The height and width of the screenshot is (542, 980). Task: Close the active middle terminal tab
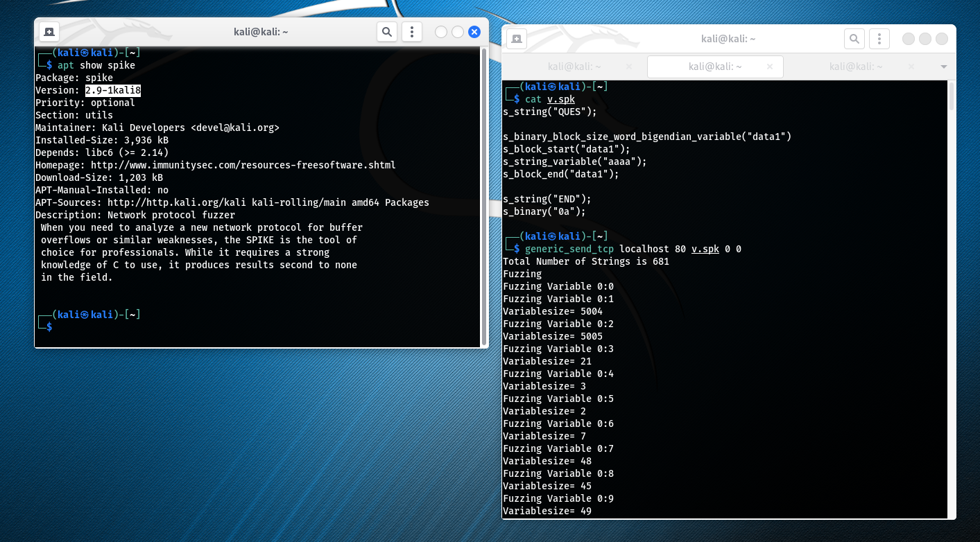pyautogui.click(x=770, y=67)
